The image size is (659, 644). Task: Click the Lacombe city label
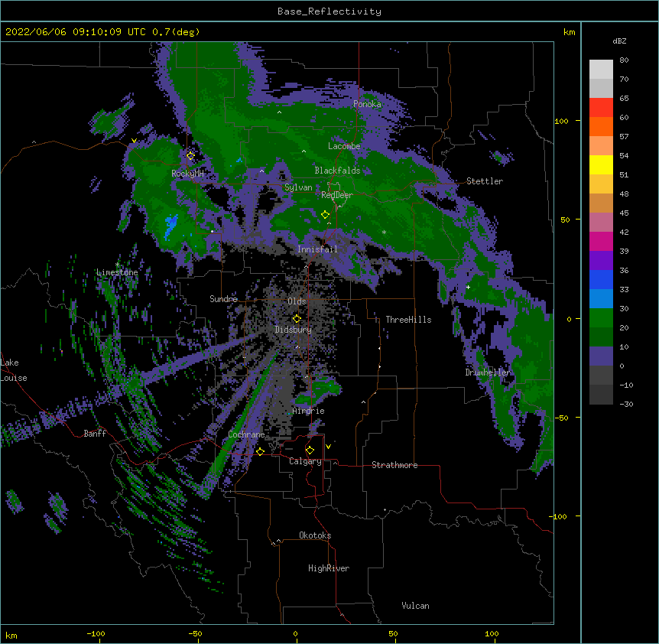pyautogui.click(x=344, y=146)
